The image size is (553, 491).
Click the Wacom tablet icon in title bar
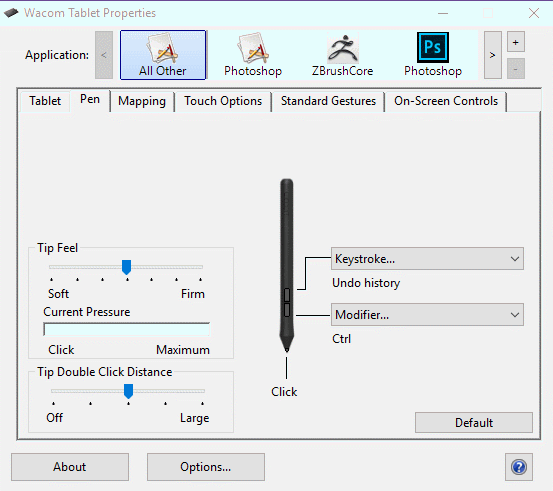click(11, 13)
